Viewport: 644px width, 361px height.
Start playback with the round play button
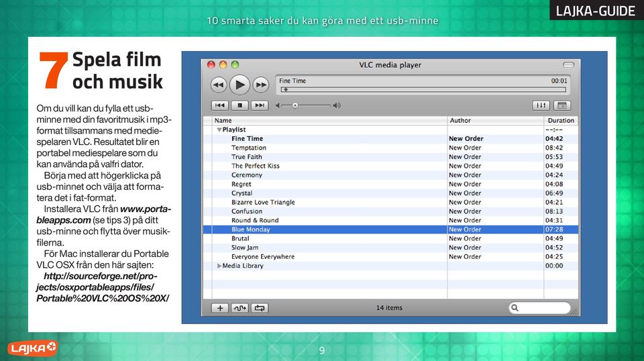(239, 85)
